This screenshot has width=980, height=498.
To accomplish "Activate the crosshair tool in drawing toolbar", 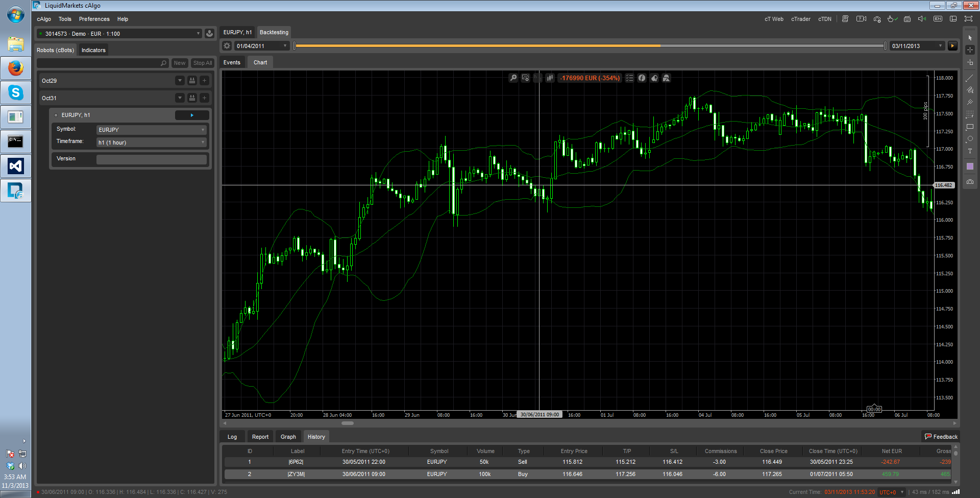I will coord(970,50).
